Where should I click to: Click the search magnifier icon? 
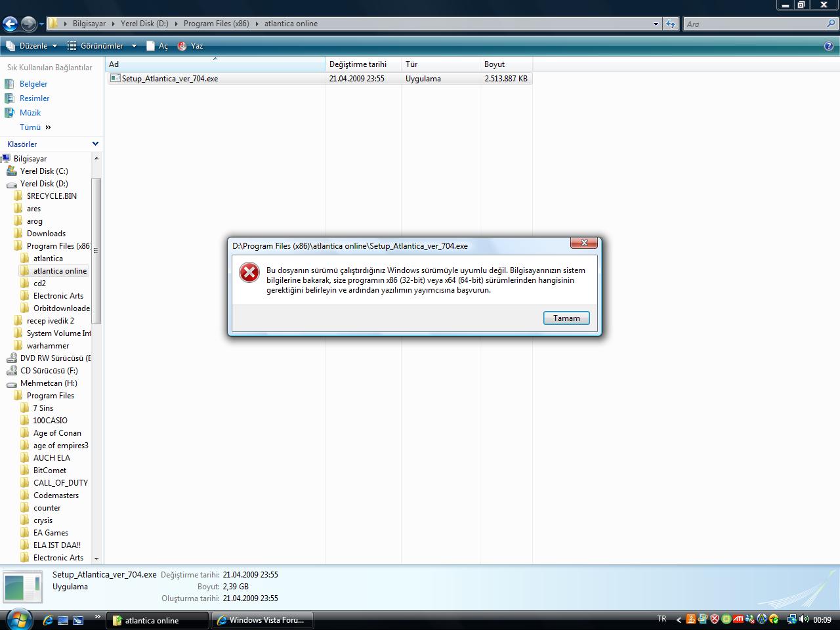pyautogui.click(x=832, y=24)
